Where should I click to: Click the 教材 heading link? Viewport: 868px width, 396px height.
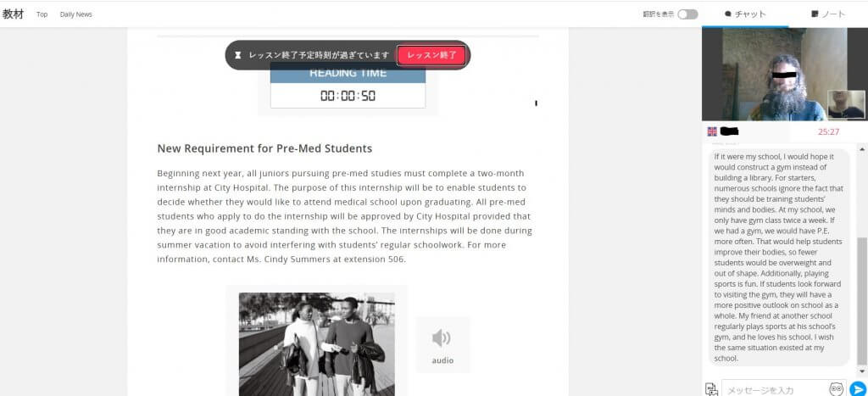point(13,14)
